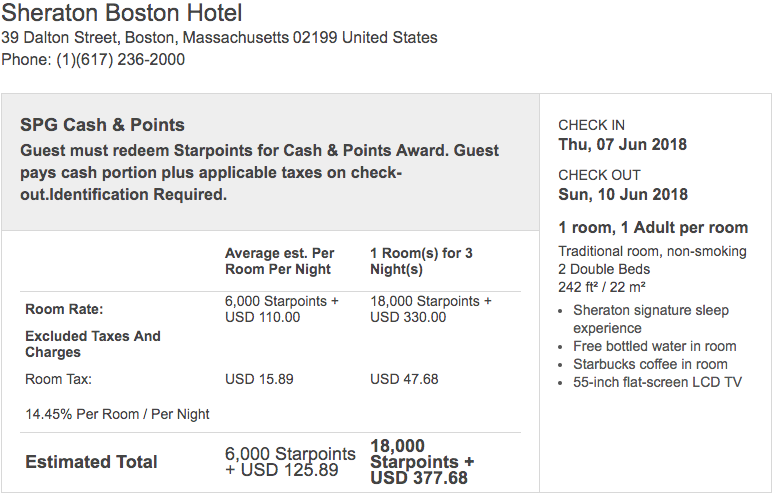The width and height of the screenshot is (774, 495).
Task: Click the Room Rate label
Action: pos(64,309)
